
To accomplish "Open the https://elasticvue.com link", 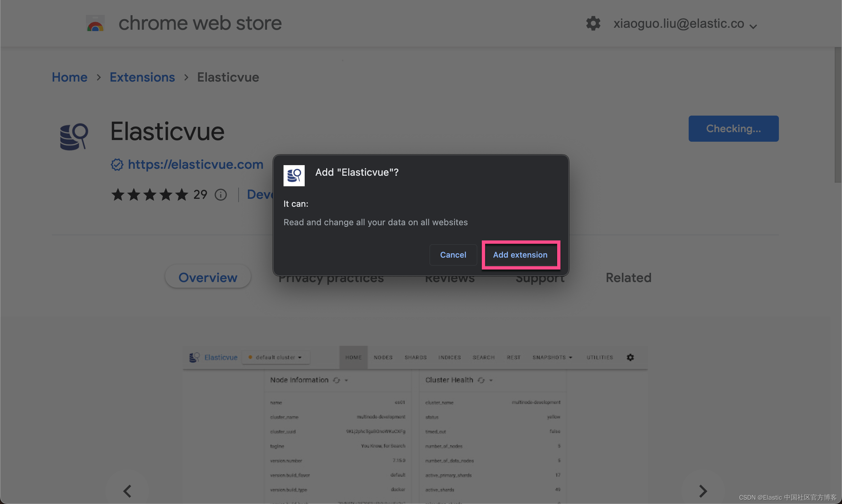I will pos(195,165).
